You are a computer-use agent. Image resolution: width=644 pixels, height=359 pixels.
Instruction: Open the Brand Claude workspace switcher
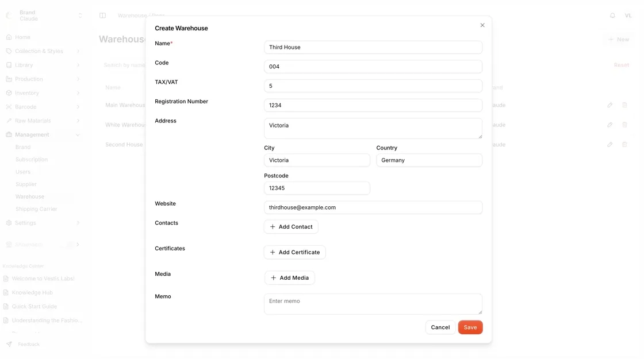click(x=44, y=16)
